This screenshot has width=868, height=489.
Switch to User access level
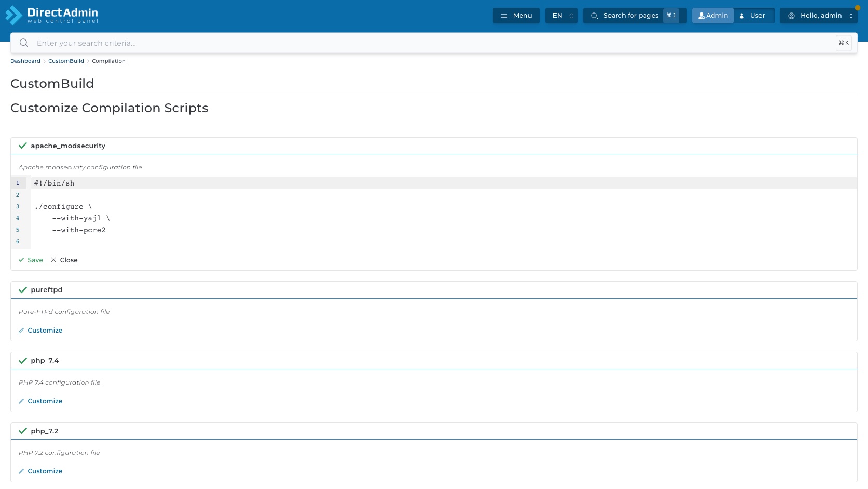tap(753, 16)
